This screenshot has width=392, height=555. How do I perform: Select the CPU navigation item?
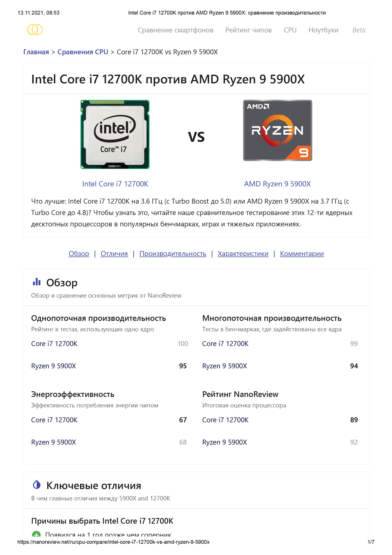coord(290,30)
